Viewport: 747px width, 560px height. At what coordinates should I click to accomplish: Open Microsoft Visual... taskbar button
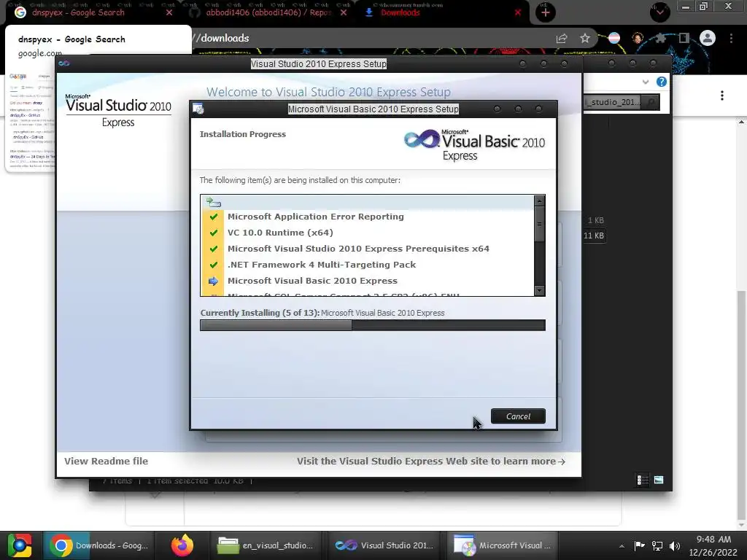pos(502,545)
